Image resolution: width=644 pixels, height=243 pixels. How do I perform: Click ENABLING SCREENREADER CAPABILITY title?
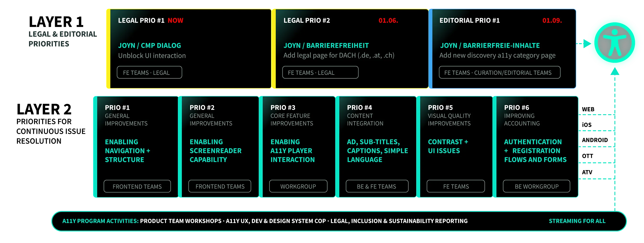click(x=215, y=151)
